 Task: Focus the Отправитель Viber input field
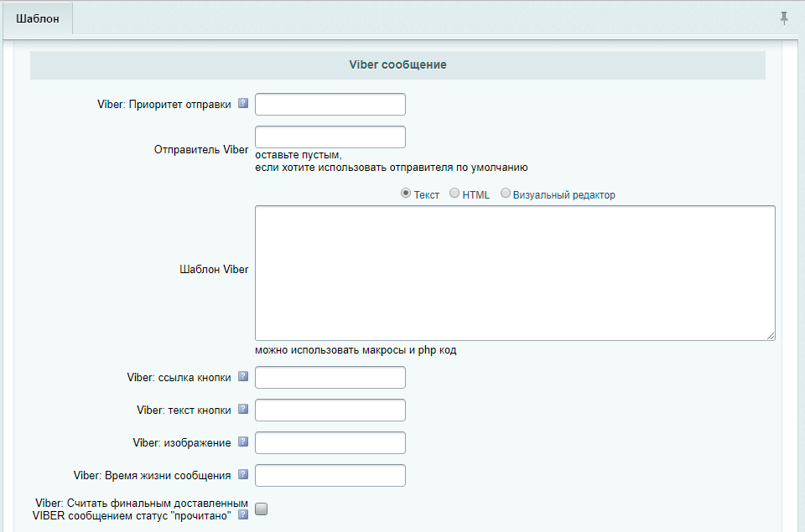[330, 137]
